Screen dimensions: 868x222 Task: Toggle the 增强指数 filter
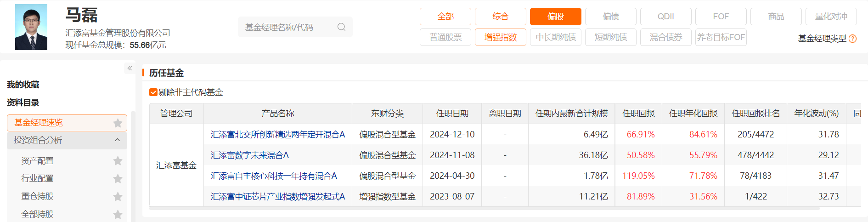(500, 37)
